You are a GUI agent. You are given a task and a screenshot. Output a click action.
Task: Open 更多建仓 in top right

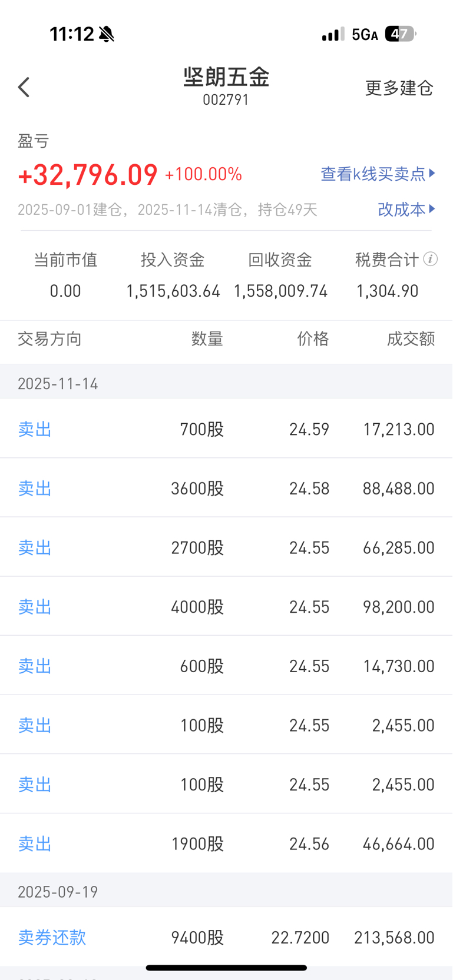pos(399,88)
